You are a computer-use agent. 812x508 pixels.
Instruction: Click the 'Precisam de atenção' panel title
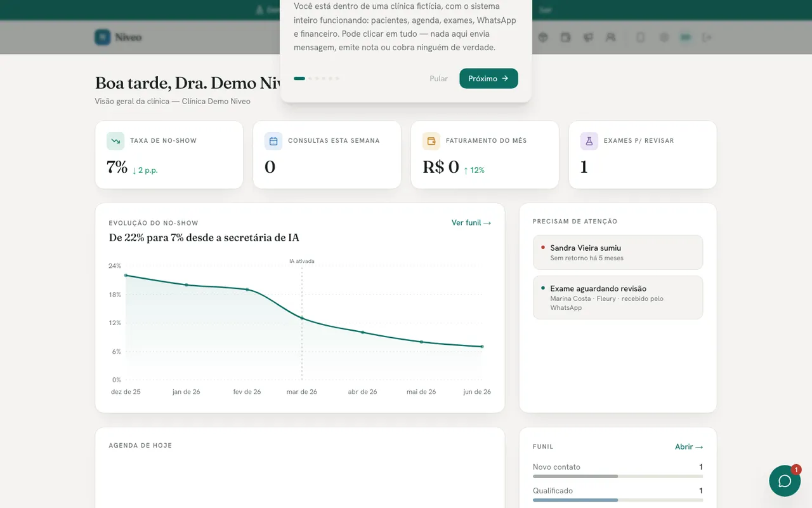(x=575, y=222)
